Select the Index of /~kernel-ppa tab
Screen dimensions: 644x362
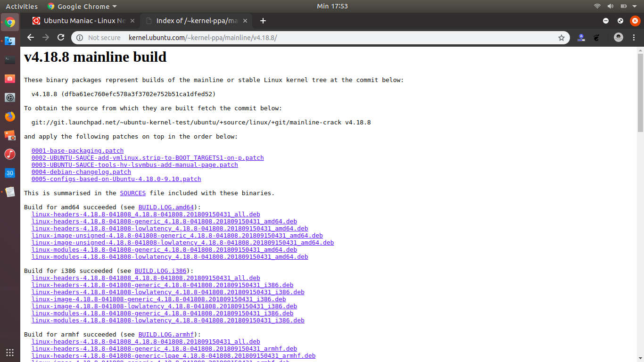tap(196, 21)
